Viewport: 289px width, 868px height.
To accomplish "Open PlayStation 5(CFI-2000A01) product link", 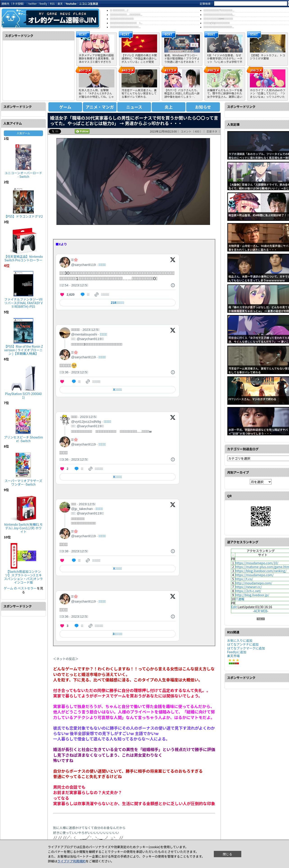I will (x=24, y=396).
